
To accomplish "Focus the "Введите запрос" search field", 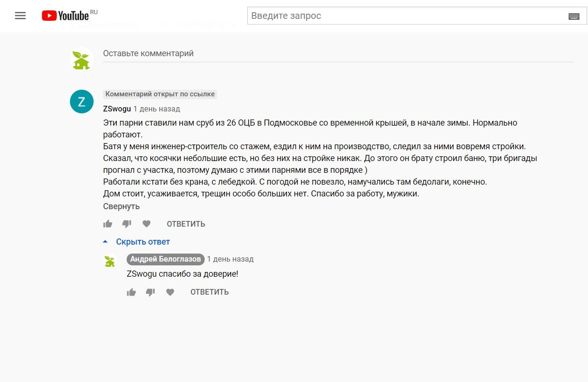I will click(407, 16).
